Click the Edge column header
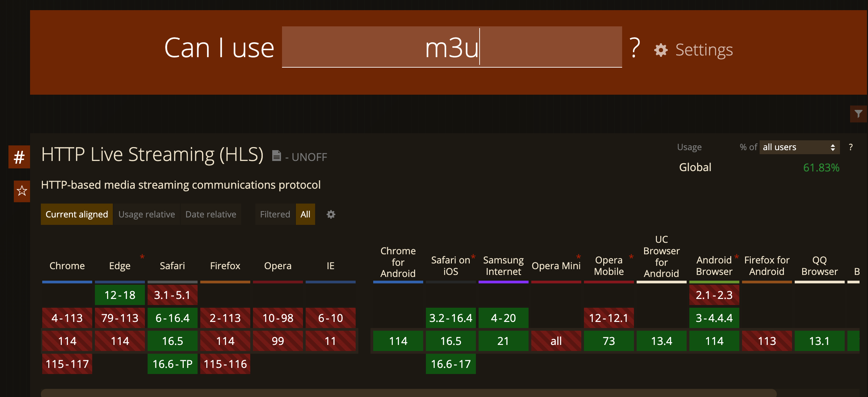This screenshot has width=868, height=397. pyautogui.click(x=120, y=266)
